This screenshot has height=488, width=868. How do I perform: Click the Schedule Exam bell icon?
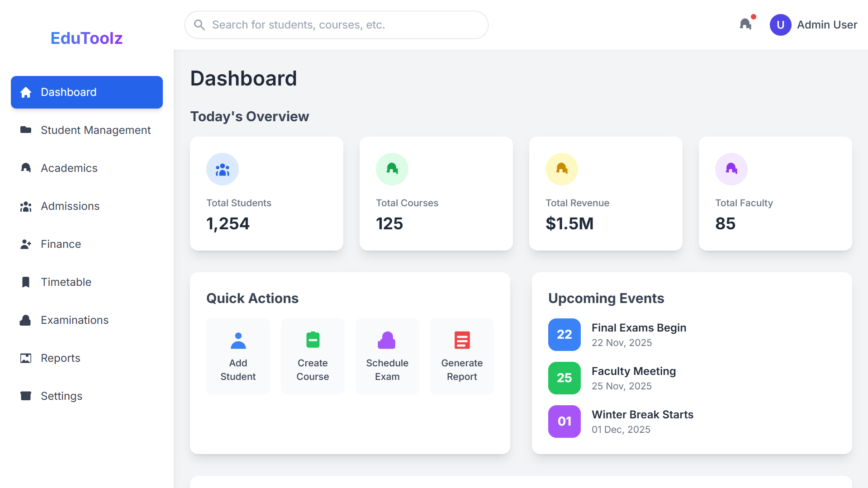click(x=387, y=340)
